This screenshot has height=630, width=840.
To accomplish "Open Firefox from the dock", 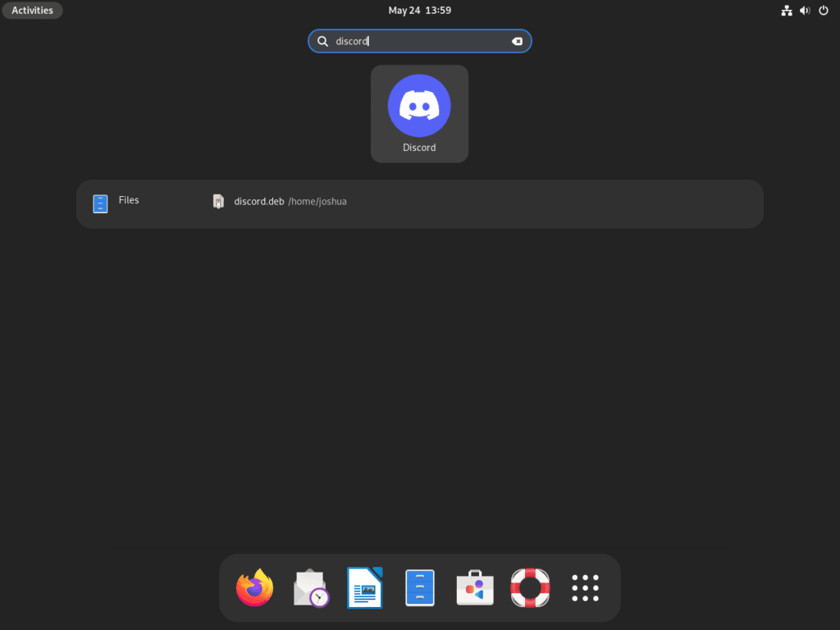I will point(254,587).
